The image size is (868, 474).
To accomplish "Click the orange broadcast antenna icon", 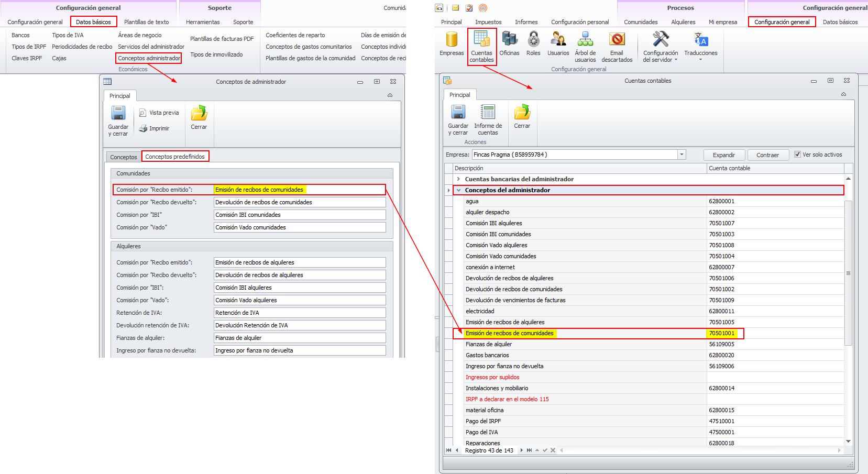I will [x=483, y=8].
